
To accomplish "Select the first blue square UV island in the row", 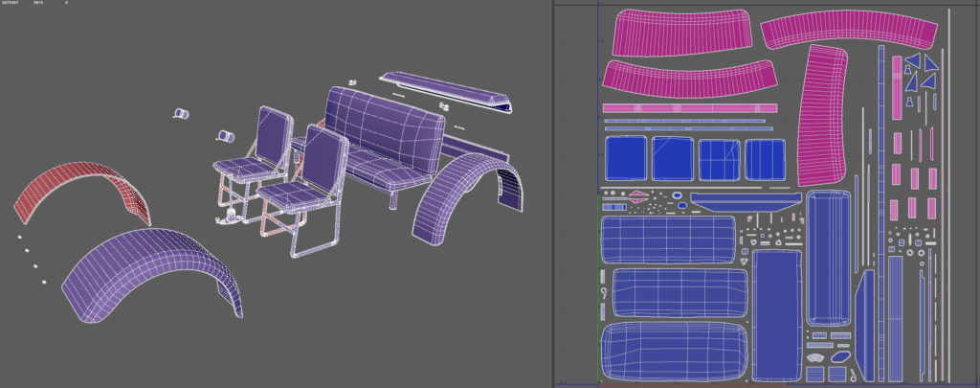I will [626, 158].
